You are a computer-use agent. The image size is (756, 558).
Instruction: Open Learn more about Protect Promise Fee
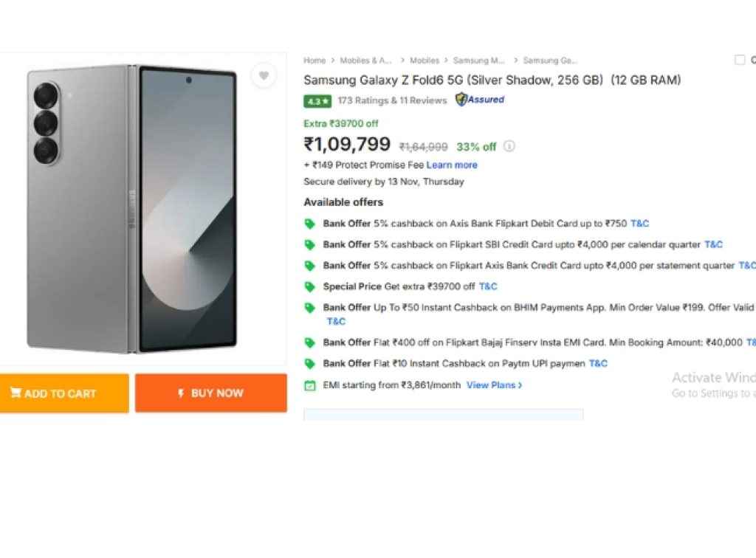coord(452,165)
